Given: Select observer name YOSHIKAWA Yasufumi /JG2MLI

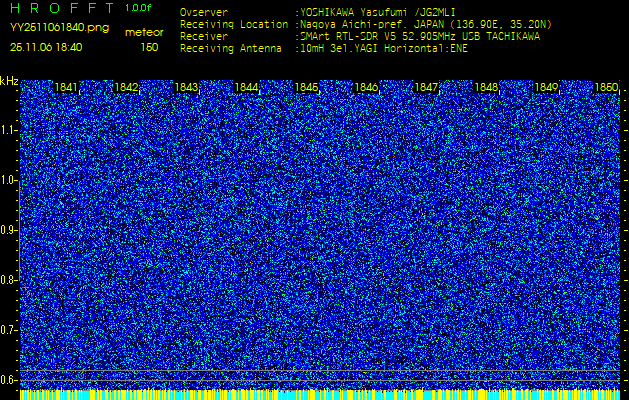Looking at the screenshot, I should pyautogui.click(x=377, y=12).
